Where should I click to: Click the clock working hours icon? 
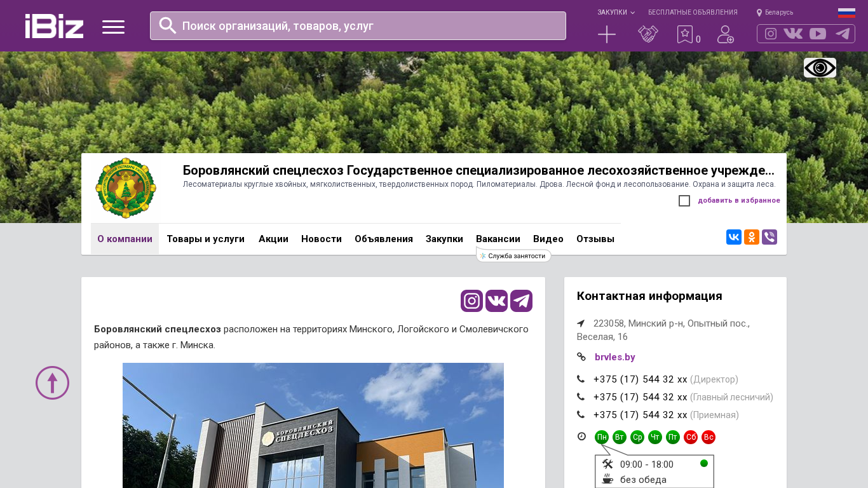point(581,437)
